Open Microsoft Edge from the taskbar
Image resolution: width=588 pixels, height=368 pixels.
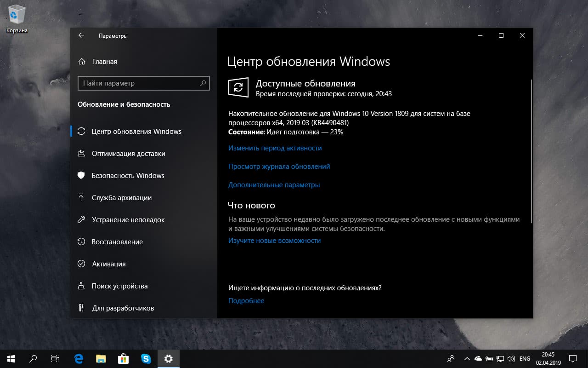click(78, 358)
